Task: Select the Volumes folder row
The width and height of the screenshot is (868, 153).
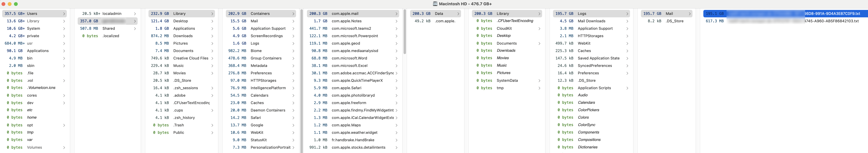Action: pyautogui.click(x=34, y=147)
